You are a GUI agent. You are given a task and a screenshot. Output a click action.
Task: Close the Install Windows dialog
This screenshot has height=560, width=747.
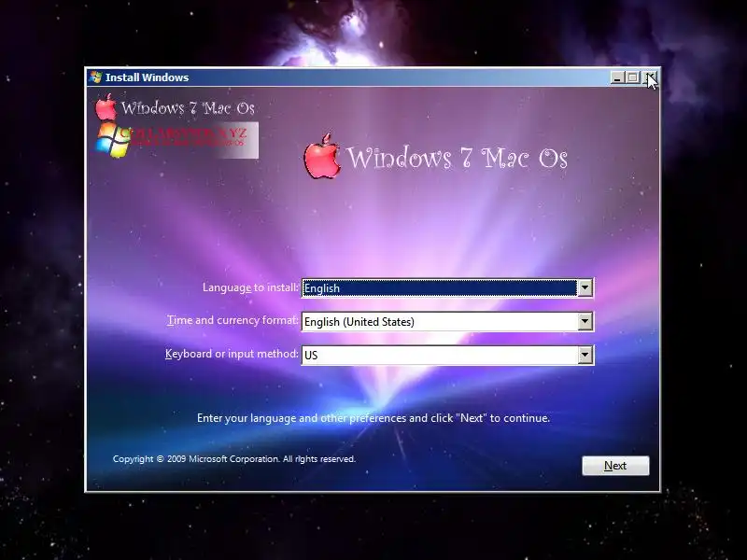coord(650,77)
